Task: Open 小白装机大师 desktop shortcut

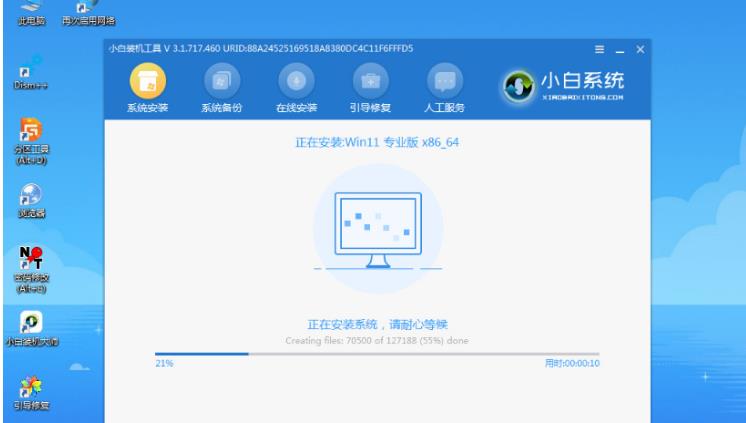Action: tap(31, 328)
